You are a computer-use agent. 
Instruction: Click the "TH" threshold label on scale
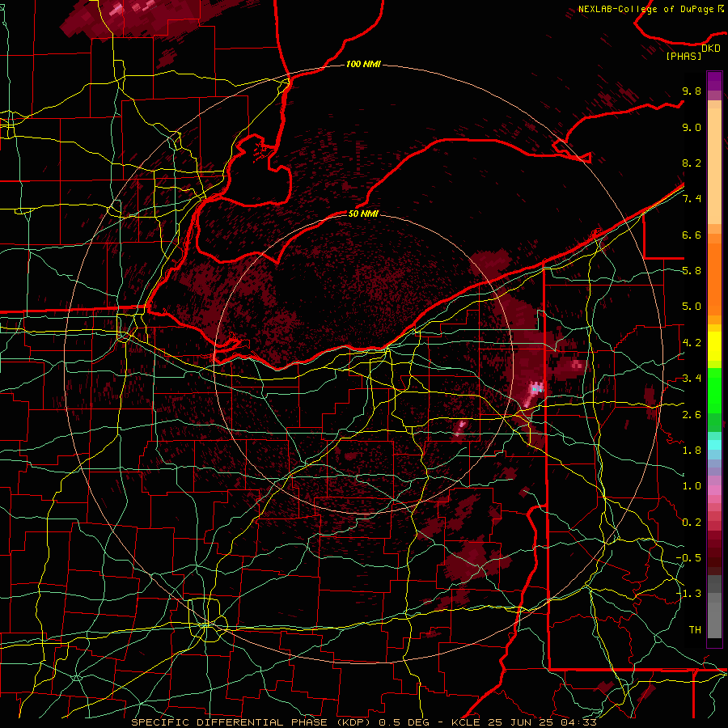point(695,630)
